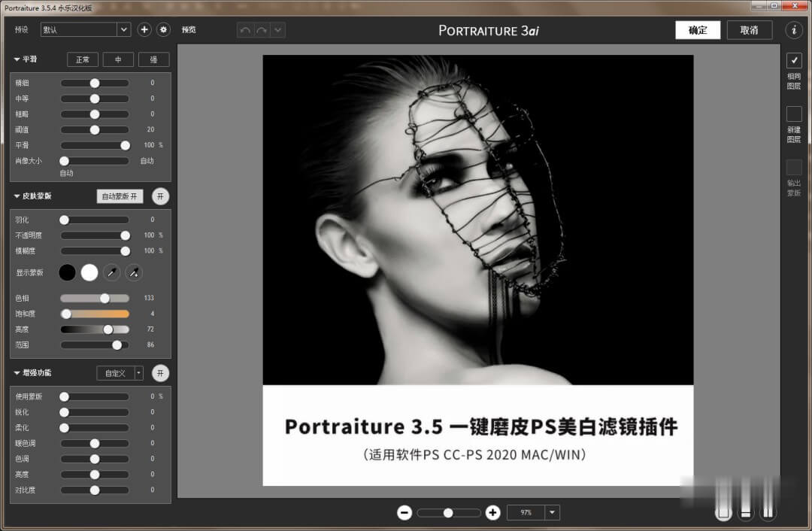Select white mask display swatch
Viewport: 812px width, 531px height.
89,272
